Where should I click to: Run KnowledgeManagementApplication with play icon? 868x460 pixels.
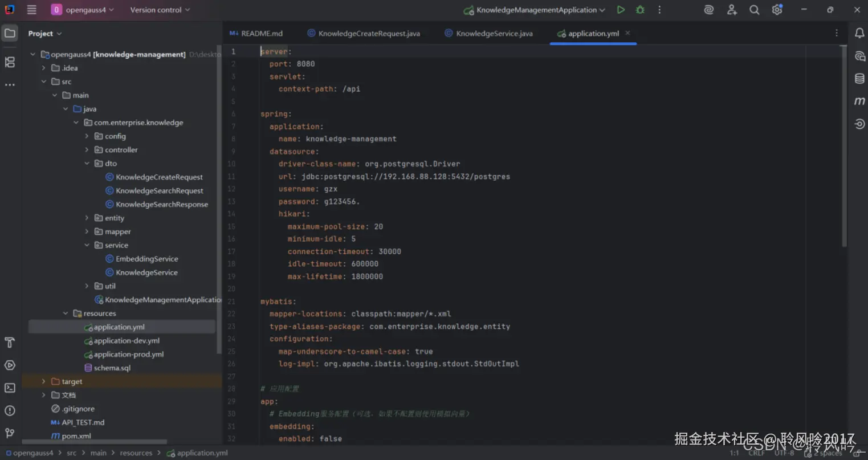tap(621, 10)
